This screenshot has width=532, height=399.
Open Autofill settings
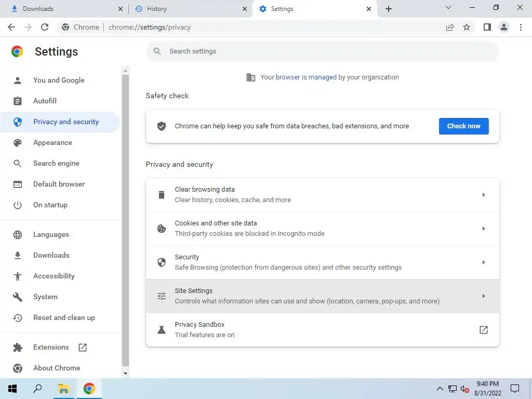pyautogui.click(x=60, y=101)
